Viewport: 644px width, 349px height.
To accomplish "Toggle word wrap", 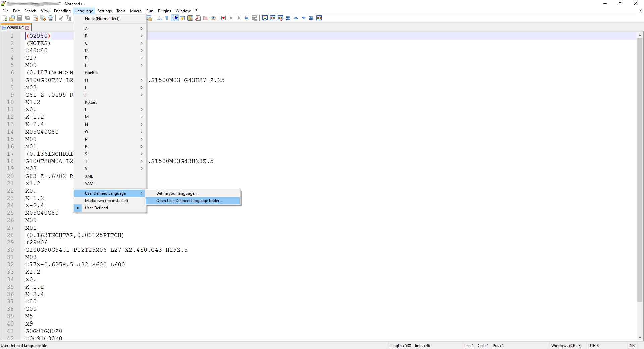I will 159,18.
